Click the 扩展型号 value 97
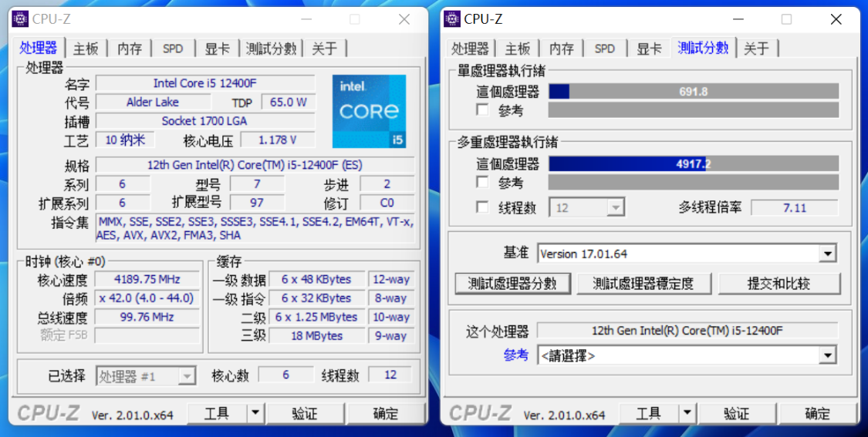This screenshot has height=437, width=868. coord(257,203)
